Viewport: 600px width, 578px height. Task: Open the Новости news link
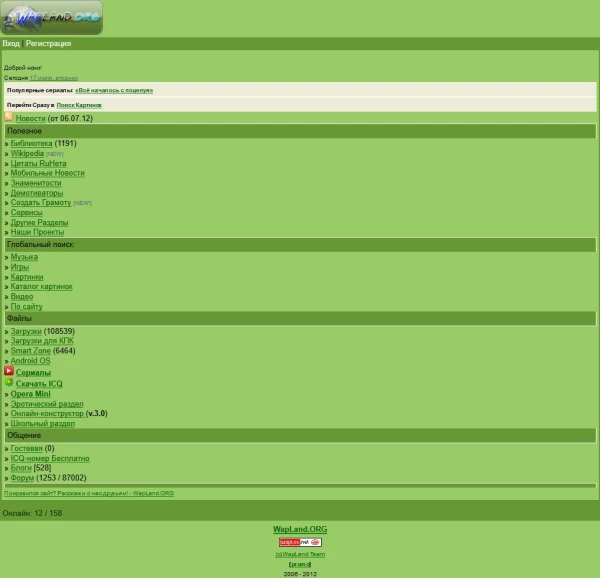pos(31,118)
